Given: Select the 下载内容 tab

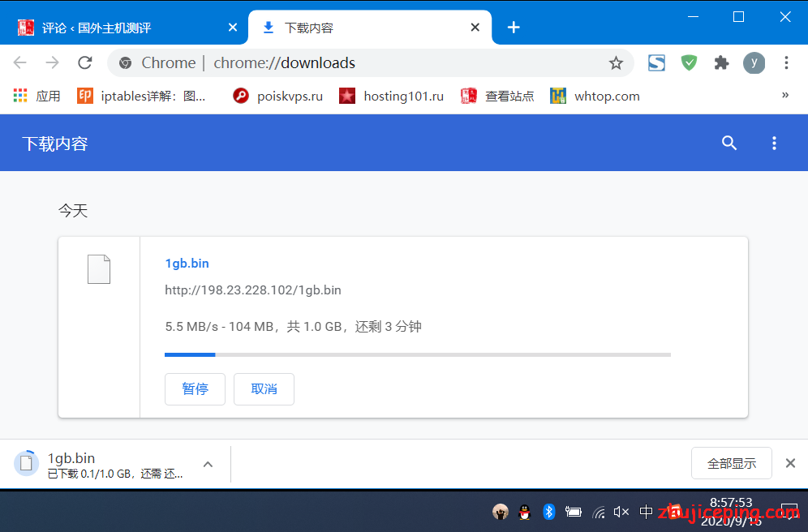Looking at the screenshot, I should point(370,28).
